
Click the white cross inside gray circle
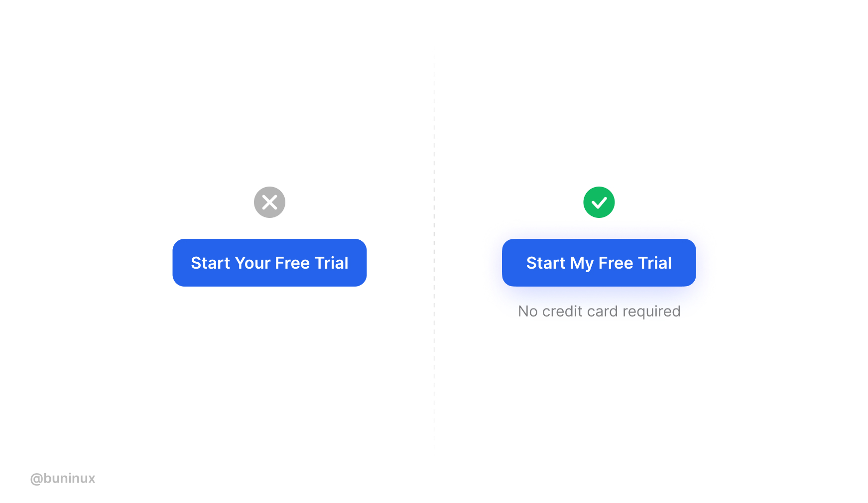point(269,202)
